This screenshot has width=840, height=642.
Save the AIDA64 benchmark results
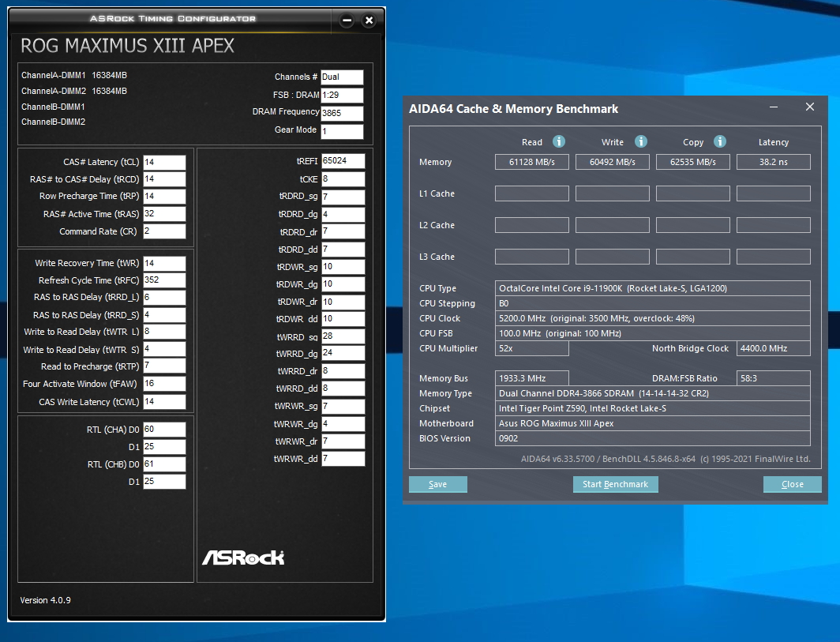(x=437, y=484)
